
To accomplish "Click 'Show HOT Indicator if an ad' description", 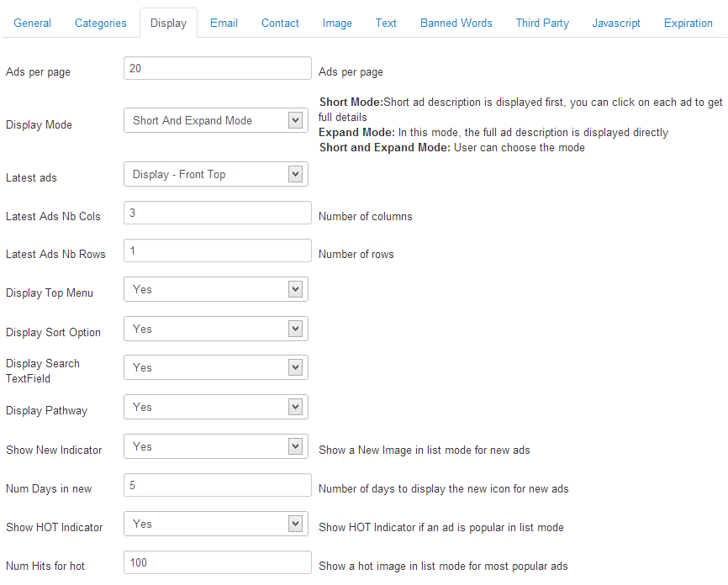I will 441,528.
